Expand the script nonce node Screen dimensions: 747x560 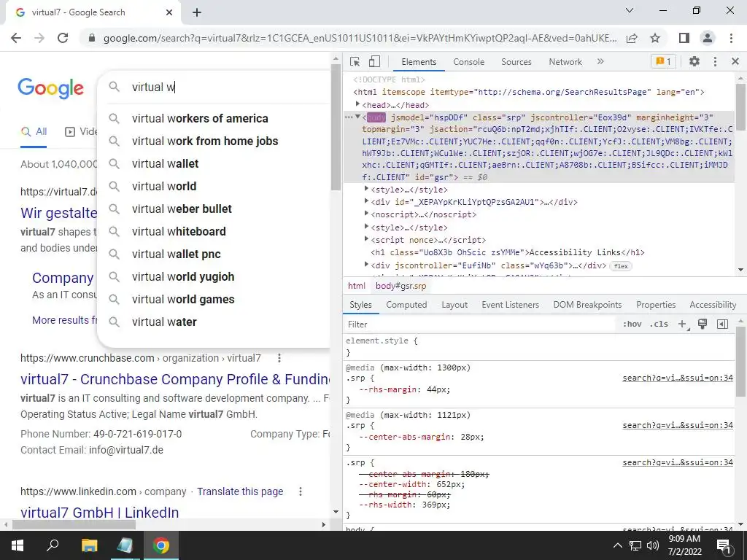point(366,239)
